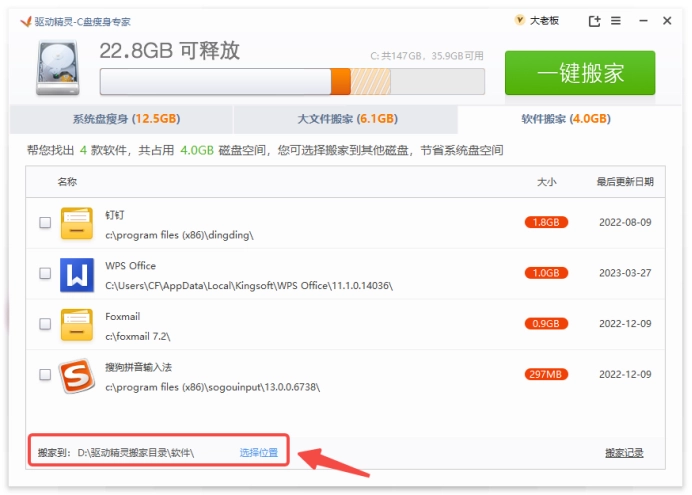Open the 大文件搬家 tab
The width and height of the screenshot is (692, 495).
point(345,119)
